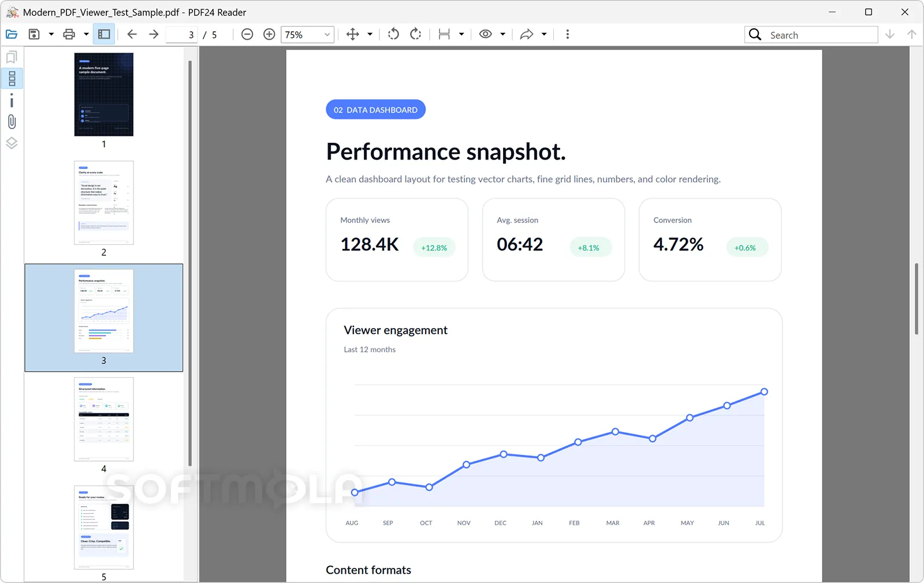
Task: Go to previous page with left arrow
Action: point(132,35)
